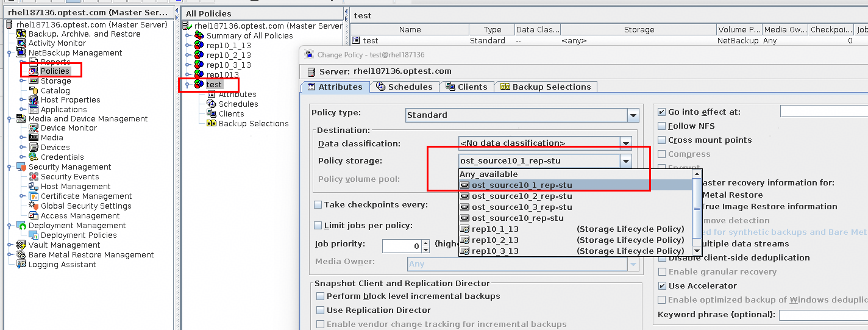The width and height of the screenshot is (868, 330).
Task: Click the rep10_1_13 policy icon in tree
Action: [x=199, y=46]
